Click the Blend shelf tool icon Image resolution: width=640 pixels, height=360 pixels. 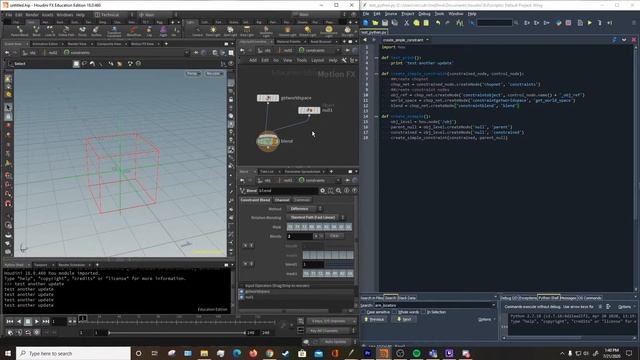pos(36,30)
